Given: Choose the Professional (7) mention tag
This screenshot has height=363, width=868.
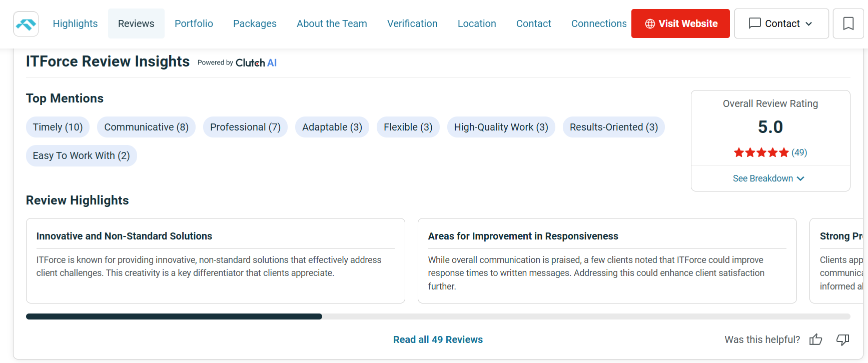Looking at the screenshot, I should point(245,127).
